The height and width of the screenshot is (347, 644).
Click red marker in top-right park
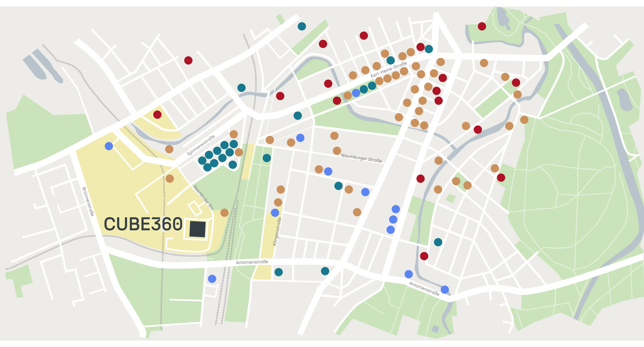pos(482,26)
